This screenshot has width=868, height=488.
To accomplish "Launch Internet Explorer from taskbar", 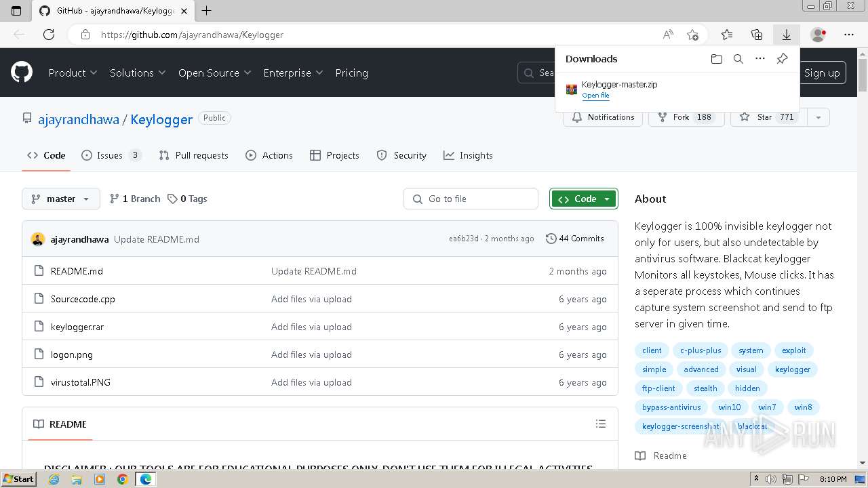I will click(x=54, y=479).
